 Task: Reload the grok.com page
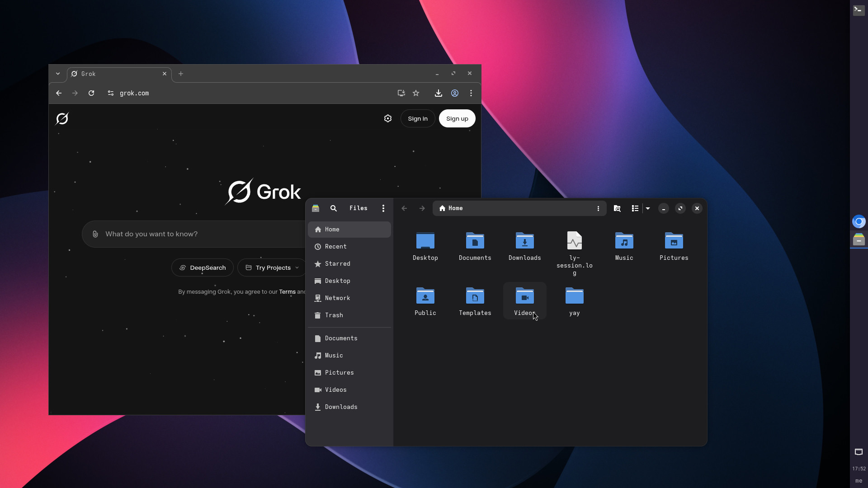(x=91, y=93)
